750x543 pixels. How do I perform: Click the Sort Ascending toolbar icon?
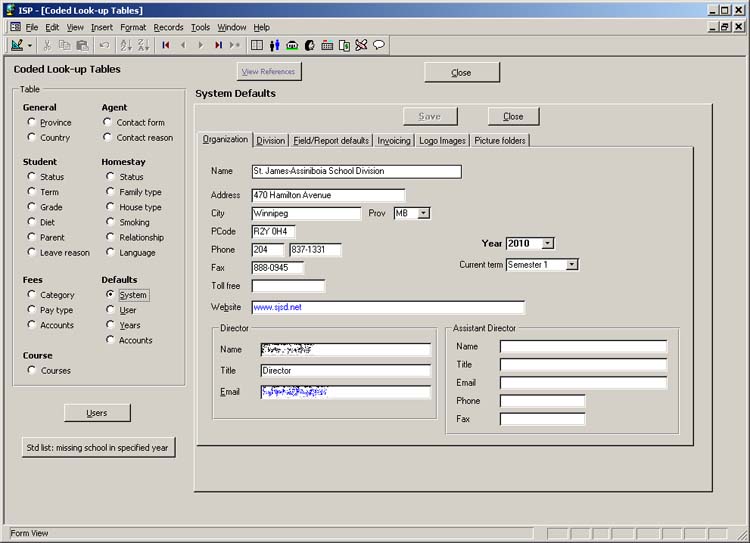[126, 45]
